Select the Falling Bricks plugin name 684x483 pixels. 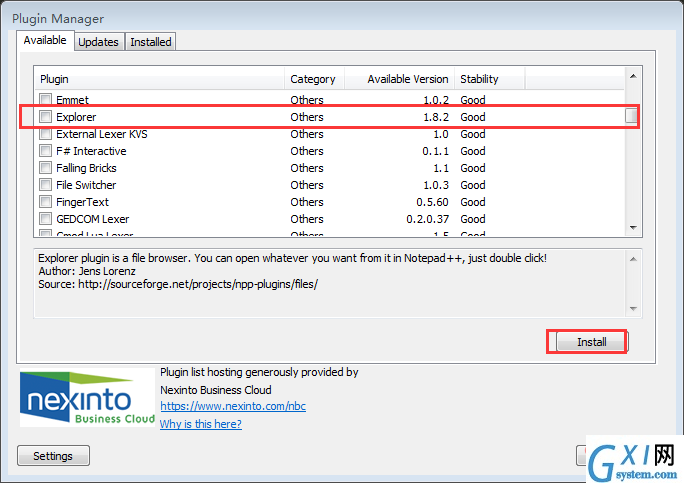(x=86, y=168)
